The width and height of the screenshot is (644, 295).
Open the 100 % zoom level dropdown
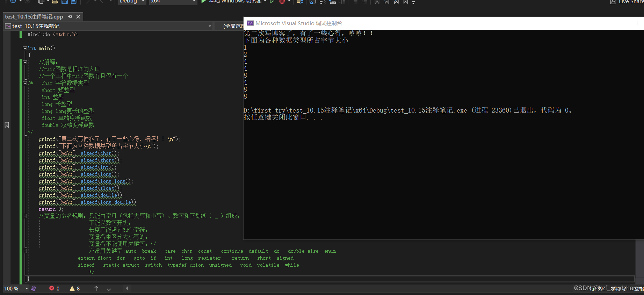27,288
